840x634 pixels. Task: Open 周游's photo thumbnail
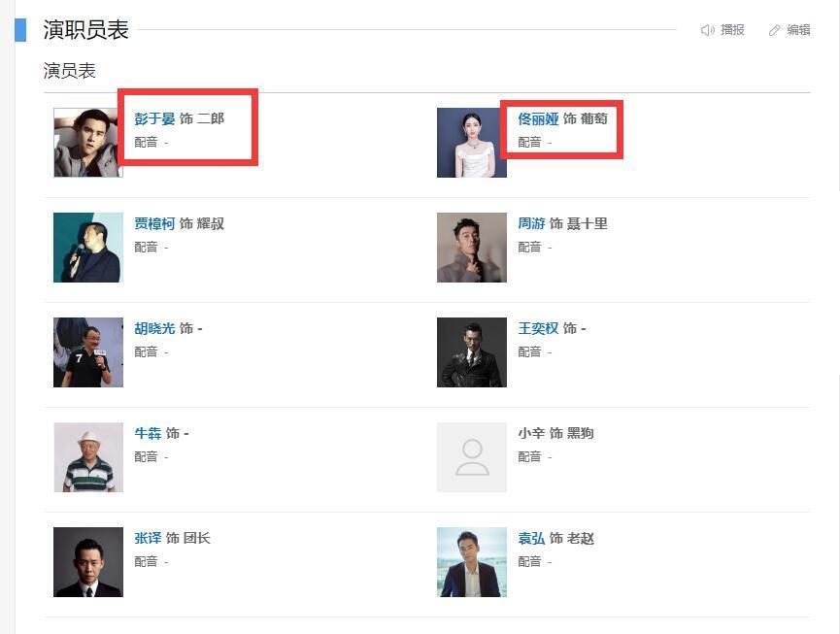pos(472,248)
